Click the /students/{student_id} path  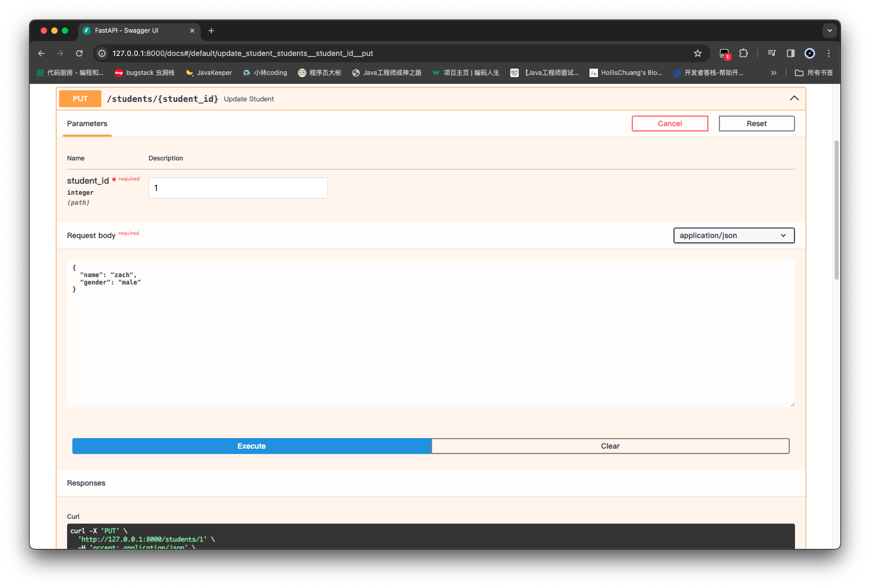pos(163,99)
